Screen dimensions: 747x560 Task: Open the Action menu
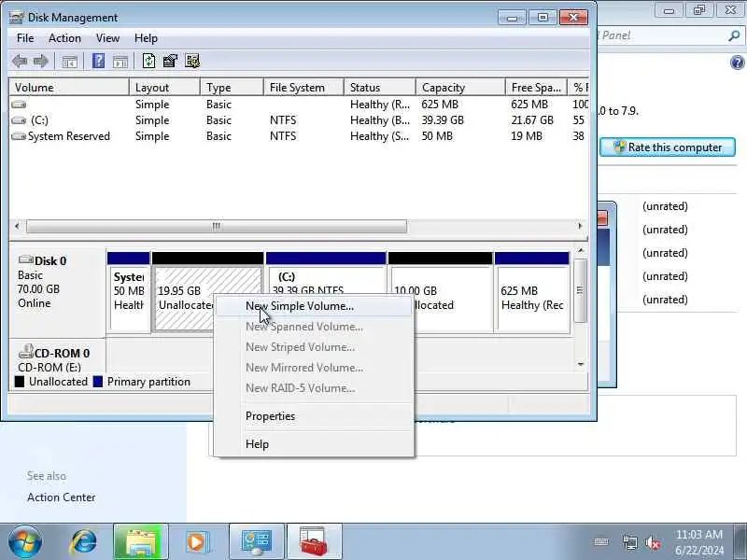(64, 38)
